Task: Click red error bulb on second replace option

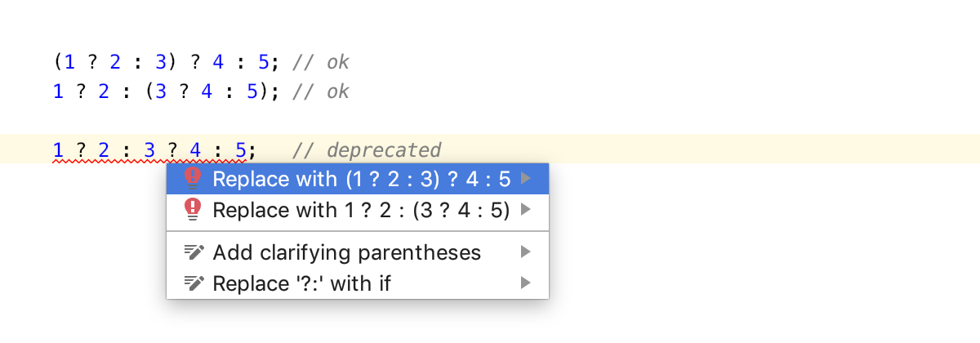Action: [193, 210]
